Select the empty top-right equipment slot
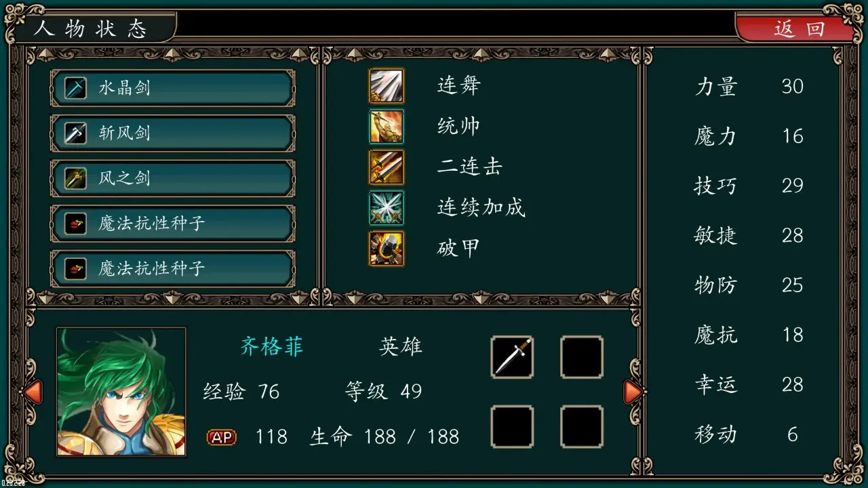Screen dimensions: 868x488 [x=582, y=357]
